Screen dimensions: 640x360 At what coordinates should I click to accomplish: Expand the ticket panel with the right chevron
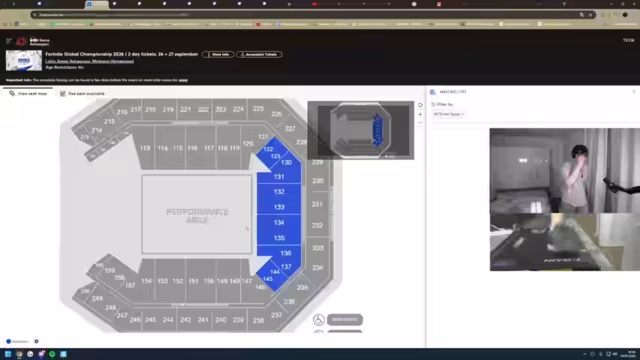[x=633, y=92]
